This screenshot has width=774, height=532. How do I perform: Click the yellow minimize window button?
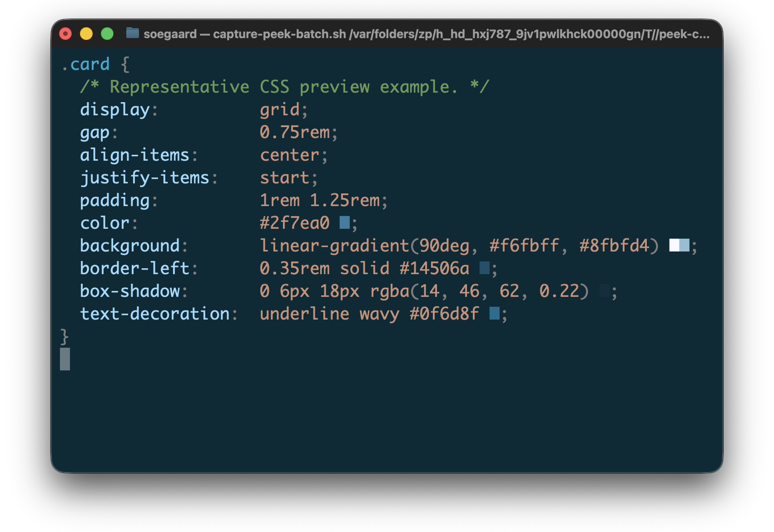pyautogui.click(x=86, y=34)
